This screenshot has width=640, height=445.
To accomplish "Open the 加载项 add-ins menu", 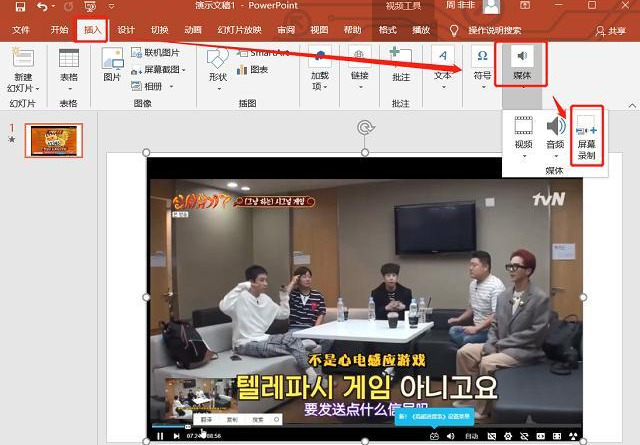I will click(x=320, y=69).
